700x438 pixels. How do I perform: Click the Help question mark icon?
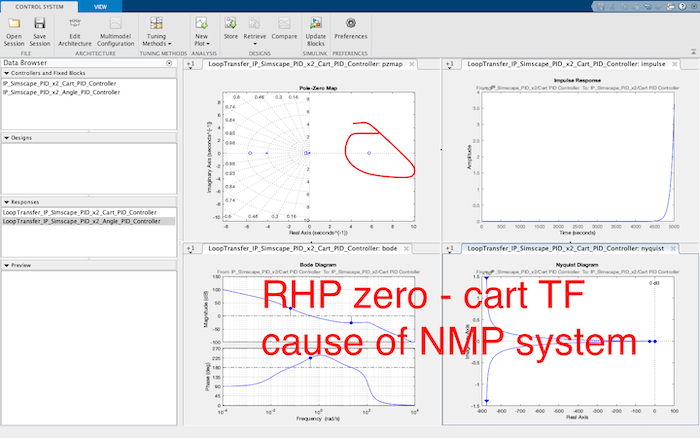pyautogui.click(x=682, y=6)
